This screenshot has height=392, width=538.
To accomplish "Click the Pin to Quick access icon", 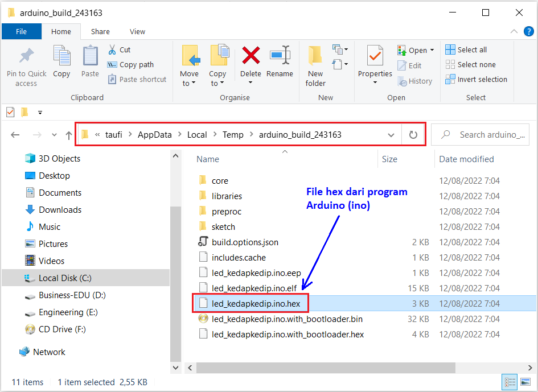I will pos(26,56).
